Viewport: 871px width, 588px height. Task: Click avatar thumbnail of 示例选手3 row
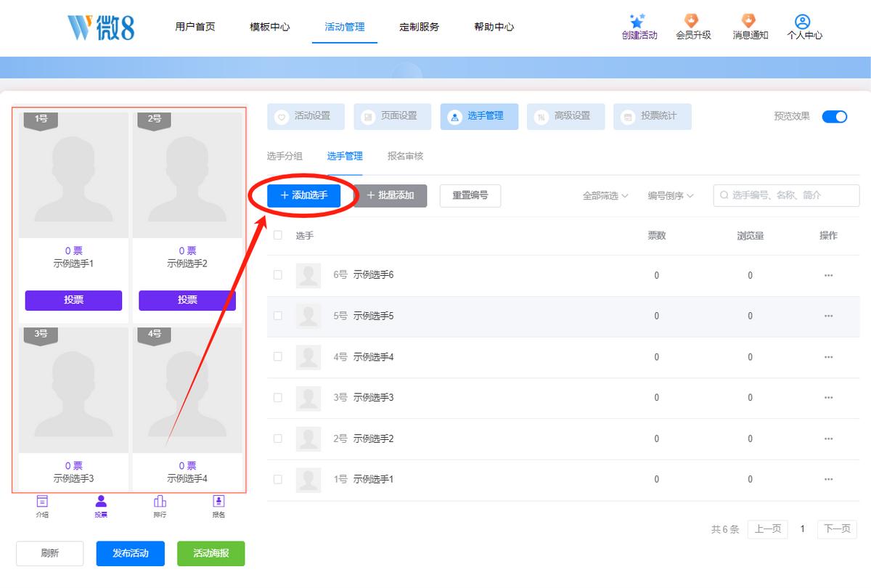coord(308,398)
